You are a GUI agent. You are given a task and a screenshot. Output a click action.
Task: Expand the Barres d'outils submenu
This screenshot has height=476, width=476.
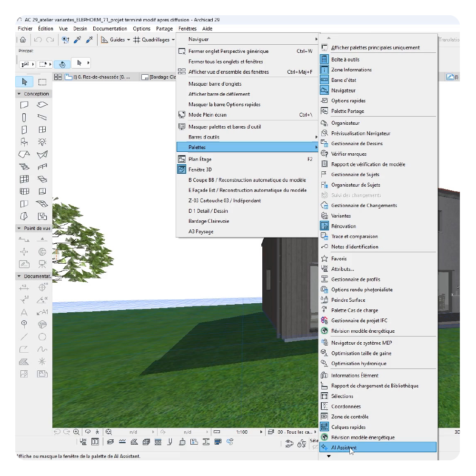pos(204,137)
